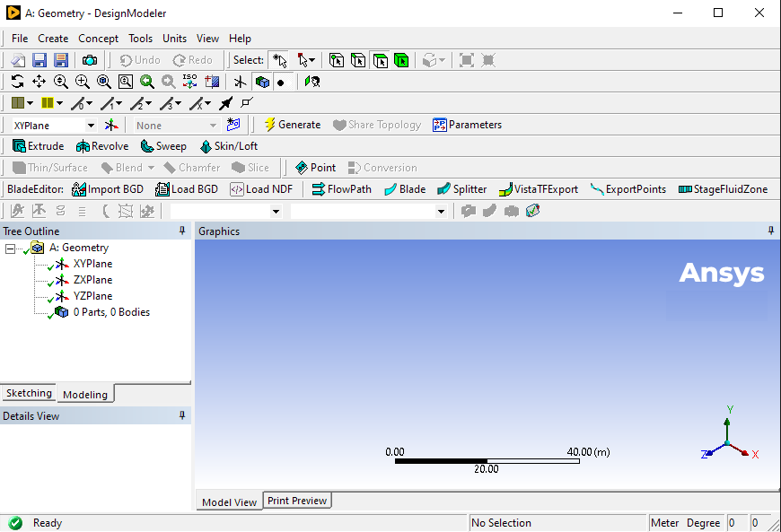Toggle display points dot icon
This screenshot has width=781, height=532.
(281, 83)
